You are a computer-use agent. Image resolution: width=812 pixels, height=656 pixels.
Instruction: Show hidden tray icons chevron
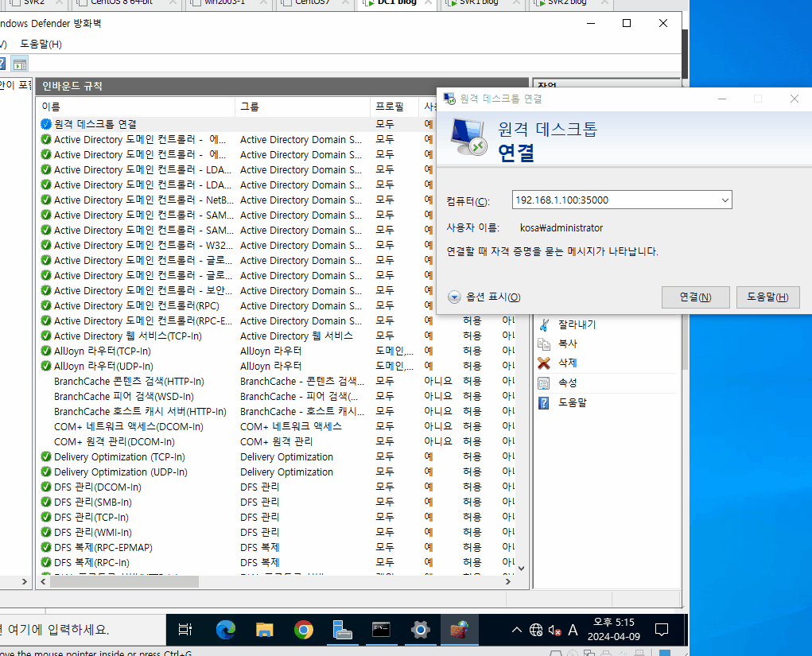517,630
